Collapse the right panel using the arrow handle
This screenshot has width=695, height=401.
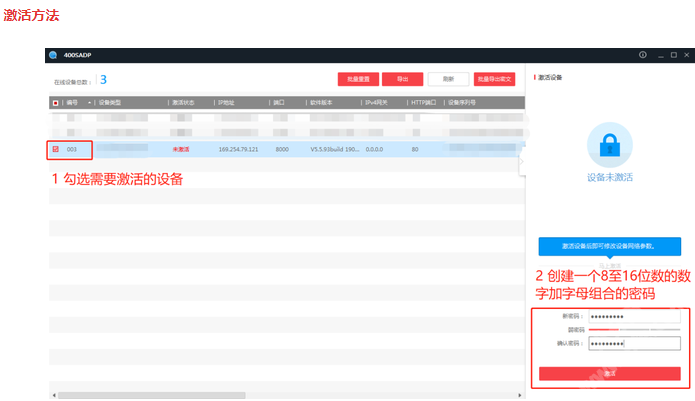point(521,161)
